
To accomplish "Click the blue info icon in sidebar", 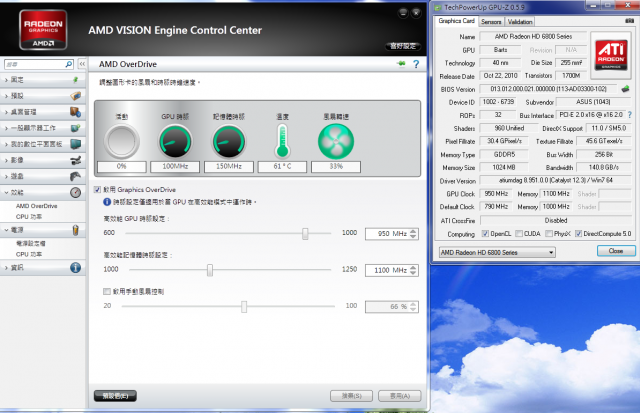I will (x=76, y=268).
